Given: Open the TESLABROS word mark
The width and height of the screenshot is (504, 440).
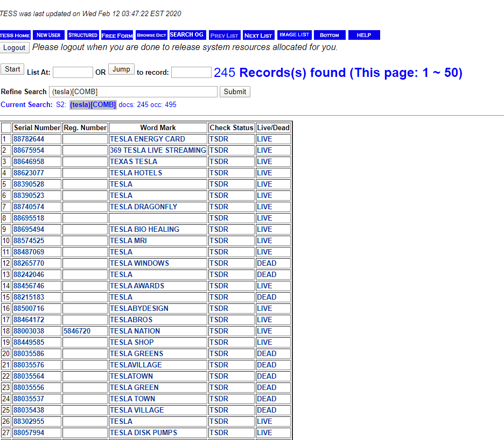Looking at the screenshot, I should pyautogui.click(x=131, y=320).
